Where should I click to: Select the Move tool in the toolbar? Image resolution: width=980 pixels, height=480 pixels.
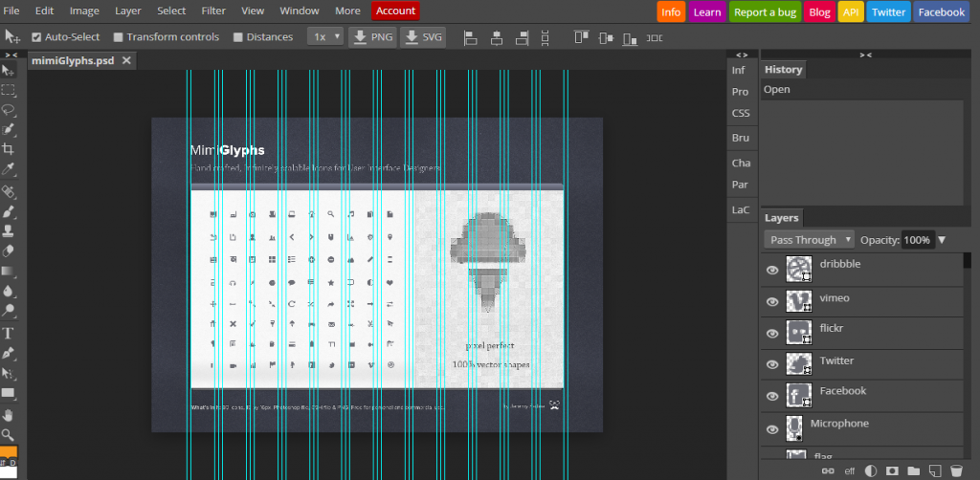(x=8, y=70)
